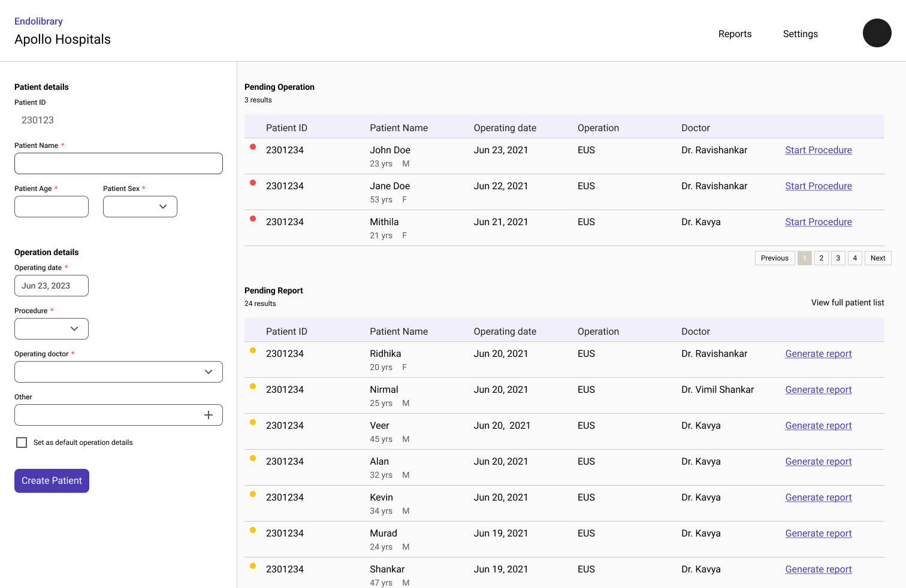Open the Patient Sex dropdown
The width and height of the screenshot is (906, 588).
pos(140,207)
